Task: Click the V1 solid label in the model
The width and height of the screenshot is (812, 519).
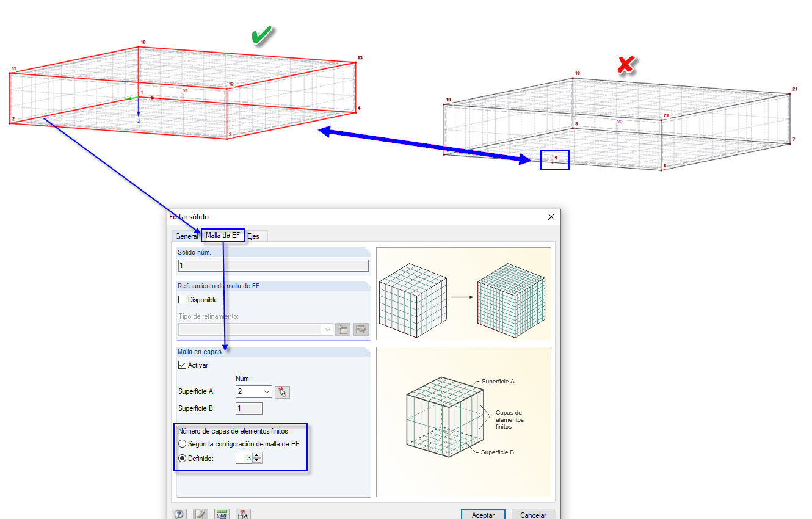Action: point(186,90)
